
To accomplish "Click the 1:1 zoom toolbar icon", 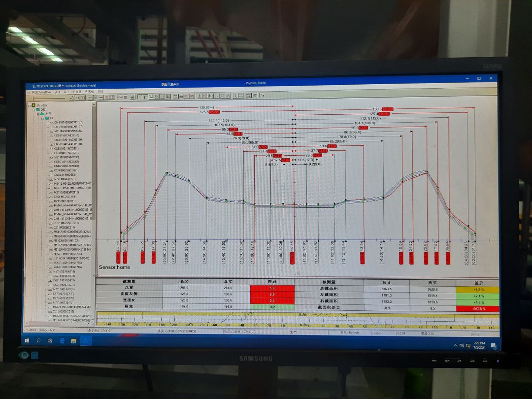I will (77, 98).
